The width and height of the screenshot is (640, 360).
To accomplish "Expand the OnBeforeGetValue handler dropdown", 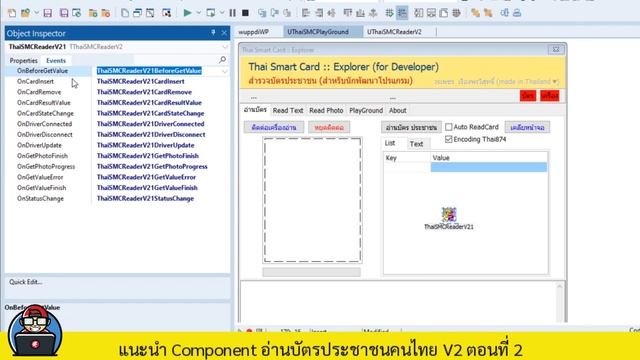I will tap(224, 71).
